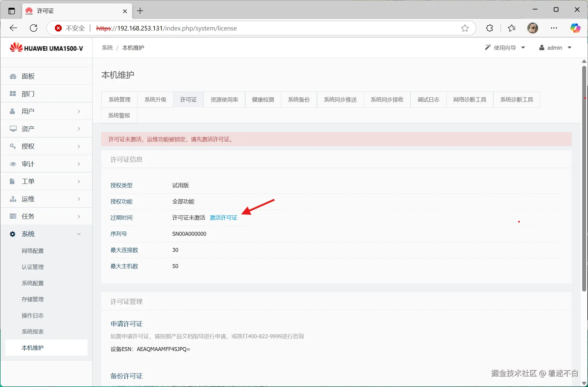Click the Huawei UMA1500-V logo
The height and width of the screenshot is (387, 588).
point(46,48)
